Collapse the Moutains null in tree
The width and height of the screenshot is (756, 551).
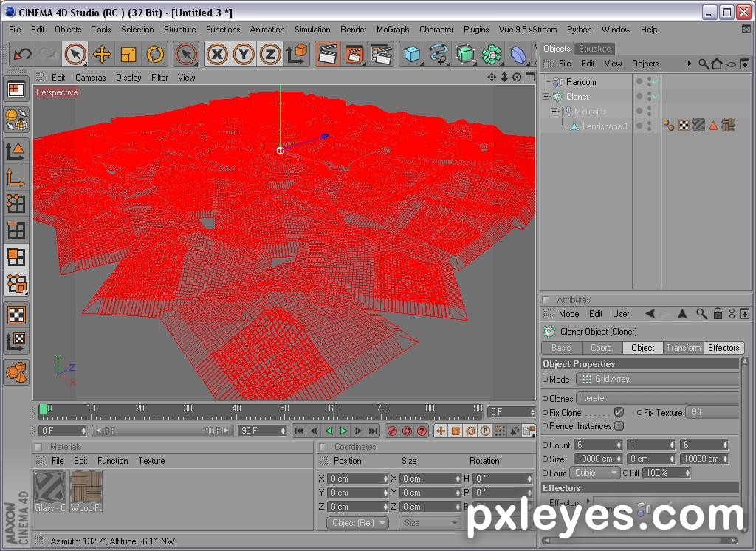pyautogui.click(x=554, y=112)
